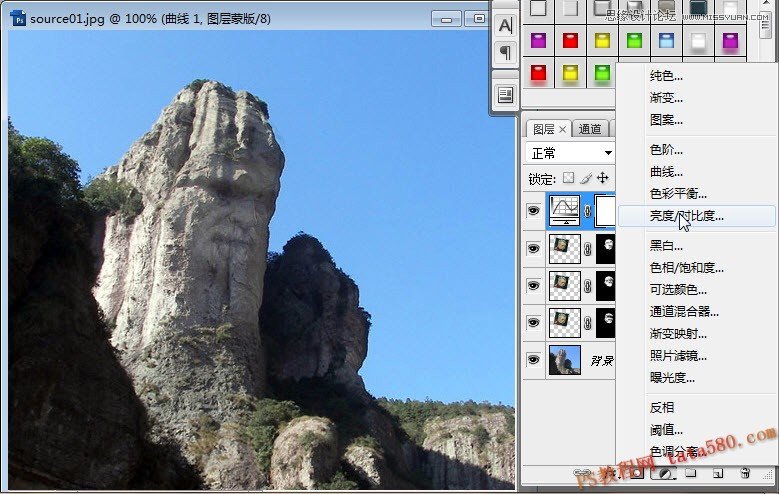Image resolution: width=779 pixels, height=494 pixels.
Task: Apply the dark teal style swatch
Action: click(698, 7)
